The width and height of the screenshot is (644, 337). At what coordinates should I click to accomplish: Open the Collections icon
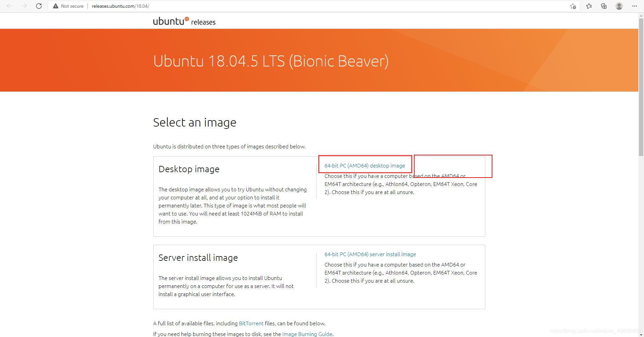tap(604, 6)
